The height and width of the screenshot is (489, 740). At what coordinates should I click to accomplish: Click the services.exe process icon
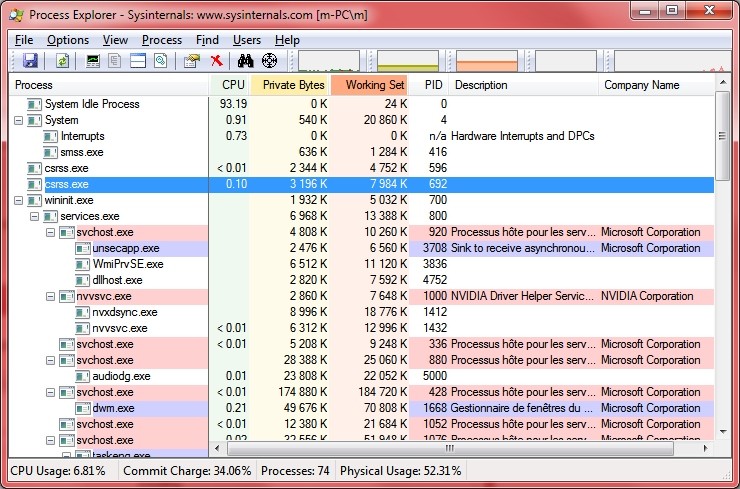[50, 216]
